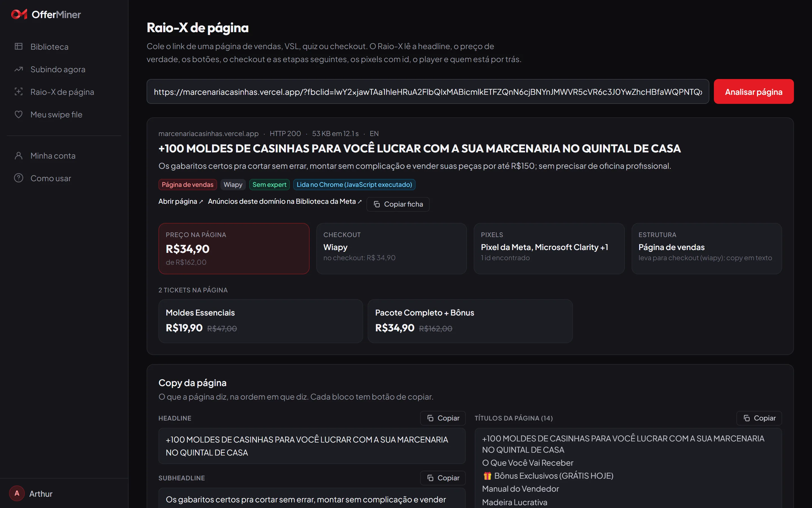
Task: Click Copiar button for Títulos da página
Action: point(759,418)
